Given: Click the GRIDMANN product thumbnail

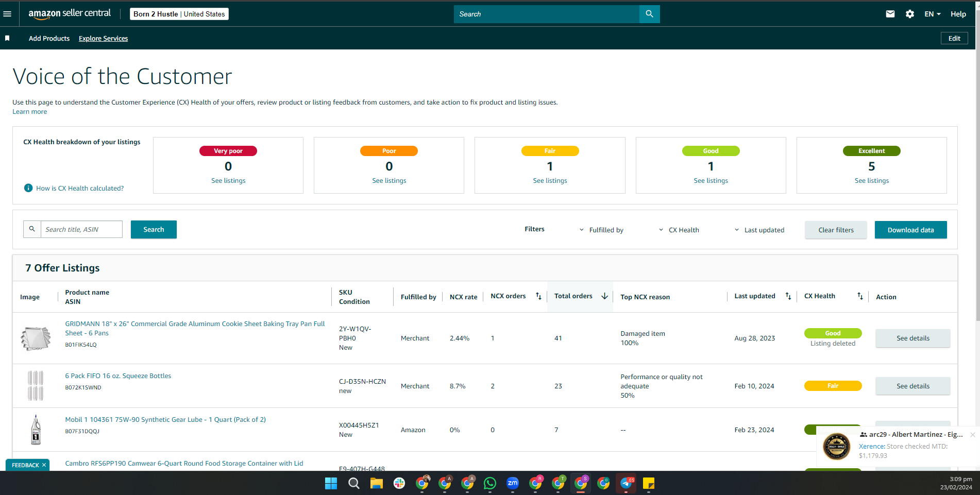Looking at the screenshot, I should click(36, 338).
